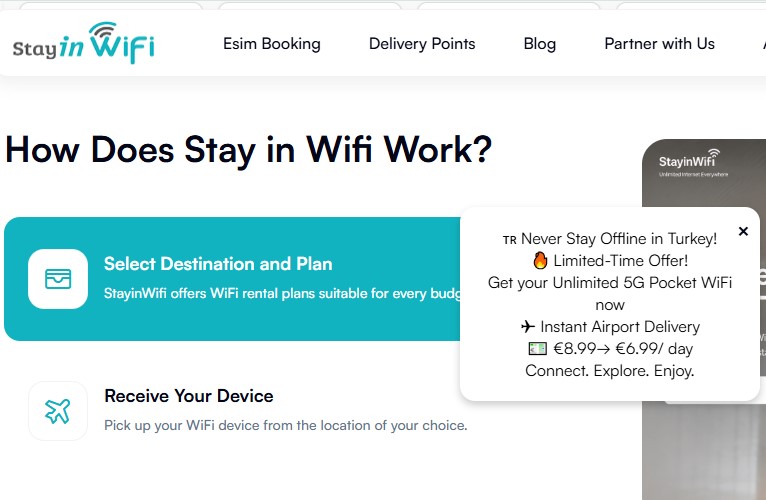Click the WiFi rental plans description text
The height and width of the screenshot is (500, 766).
tap(282, 293)
